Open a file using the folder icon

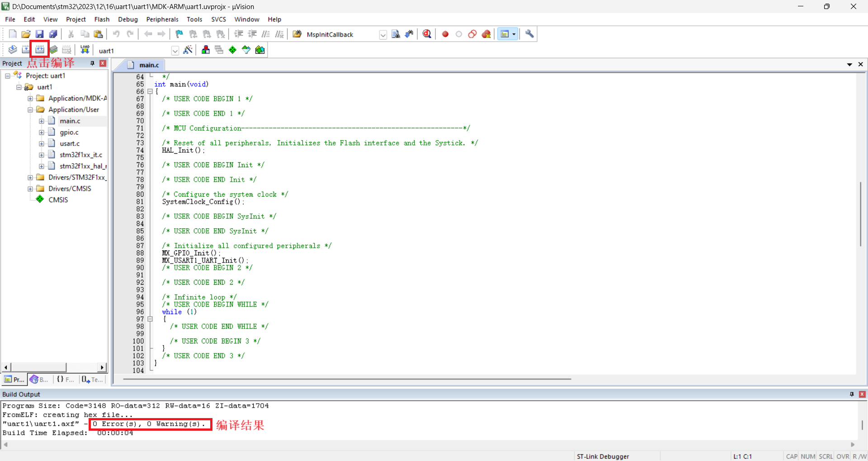pos(26,34)
